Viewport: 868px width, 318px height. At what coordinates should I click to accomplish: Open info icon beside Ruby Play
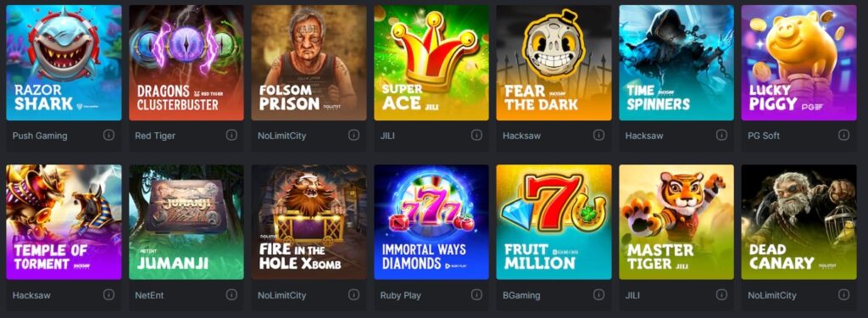click(476, 294)
